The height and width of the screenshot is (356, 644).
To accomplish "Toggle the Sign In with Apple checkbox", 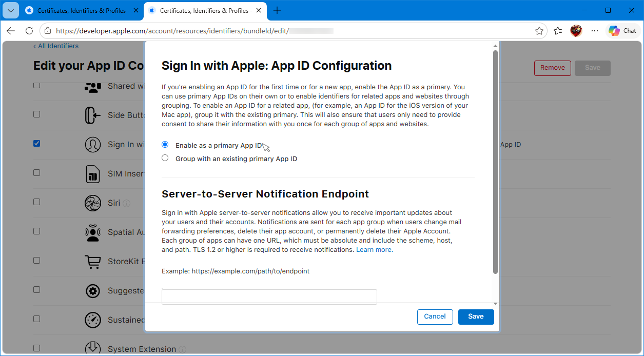I will (x=36, y=144).
